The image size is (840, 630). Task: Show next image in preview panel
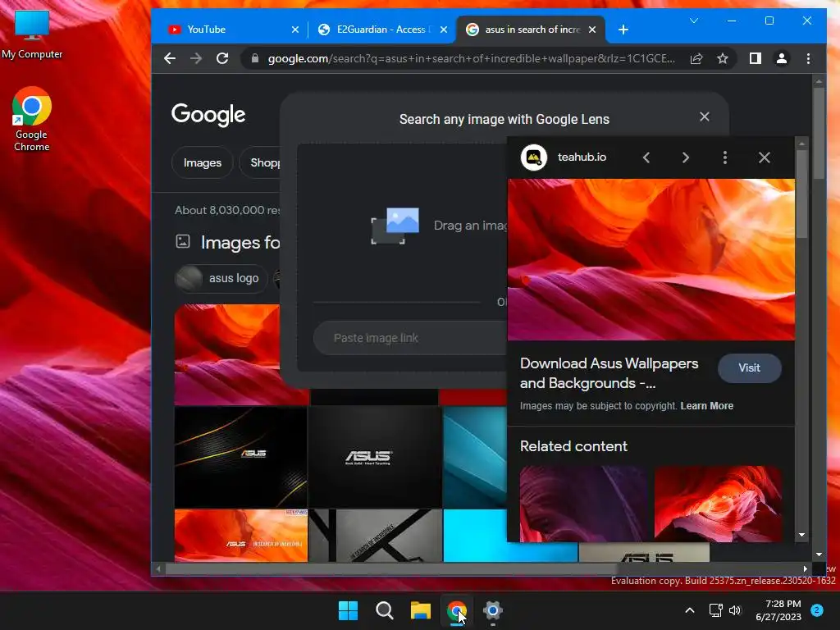(x=686, y=157)
